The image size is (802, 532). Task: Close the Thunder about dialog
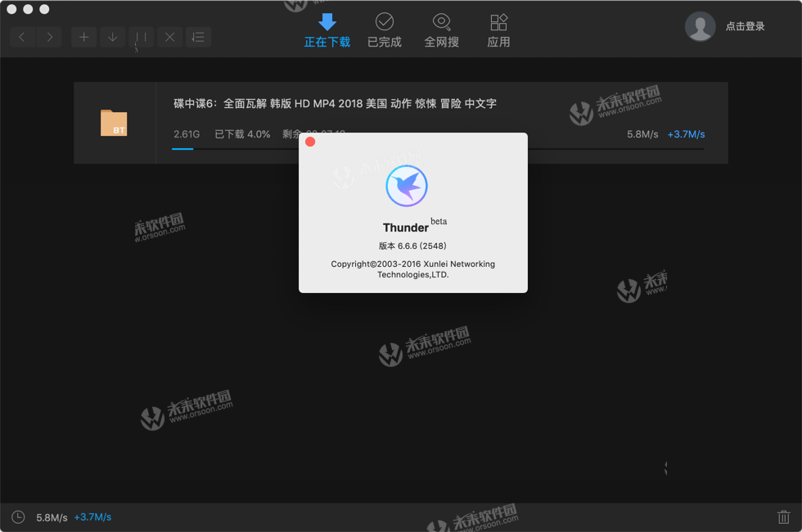[310, 142]
